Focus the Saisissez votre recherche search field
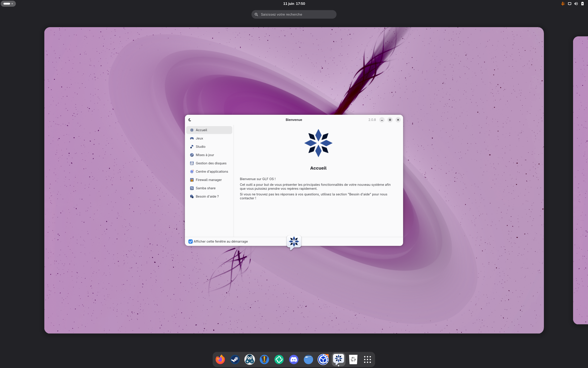Image resolution: width=588 pixels, height=368 pixels. [x=294, y=14]
